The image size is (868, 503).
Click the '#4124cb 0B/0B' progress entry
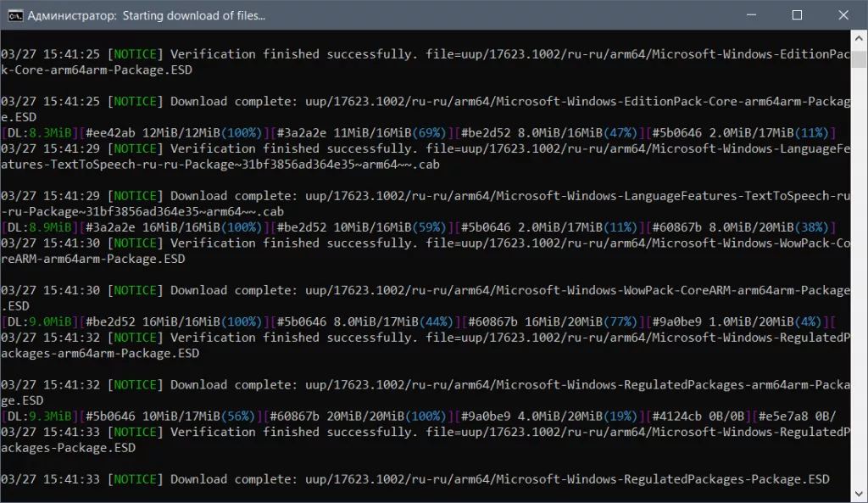698,416
